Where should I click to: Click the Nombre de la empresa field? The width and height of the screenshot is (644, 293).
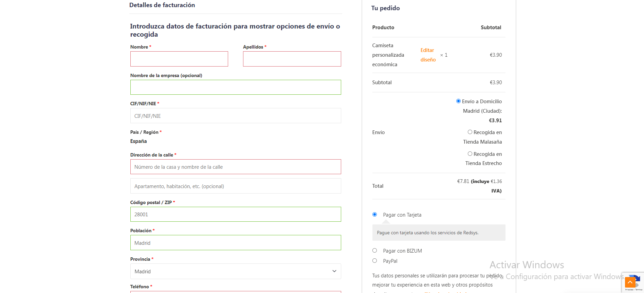pyautogui.click(x=235, y=87)
